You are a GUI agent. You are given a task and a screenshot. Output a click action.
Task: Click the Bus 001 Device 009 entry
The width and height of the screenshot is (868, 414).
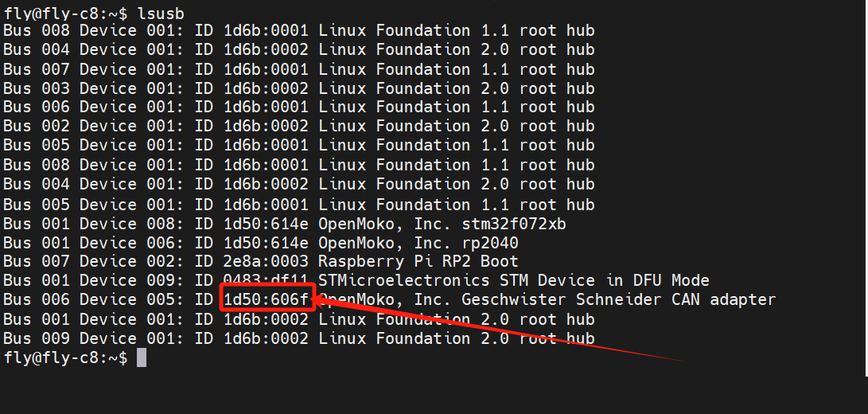click(x=93, y=280)
